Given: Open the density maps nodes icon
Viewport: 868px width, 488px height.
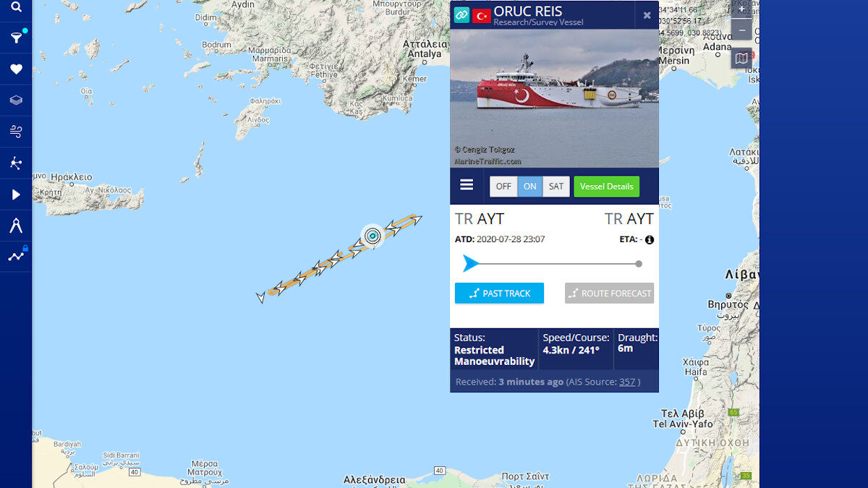Looking at the screenshot, I should click(16, 163).
